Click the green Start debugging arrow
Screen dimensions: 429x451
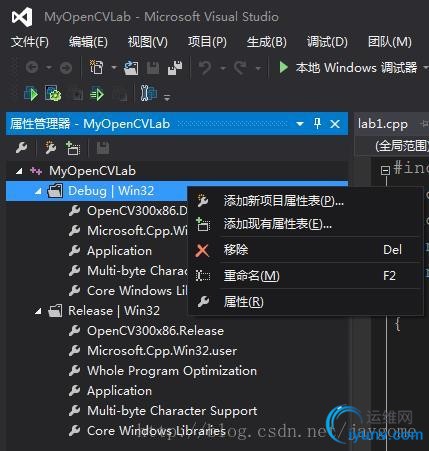pos(283,68)
